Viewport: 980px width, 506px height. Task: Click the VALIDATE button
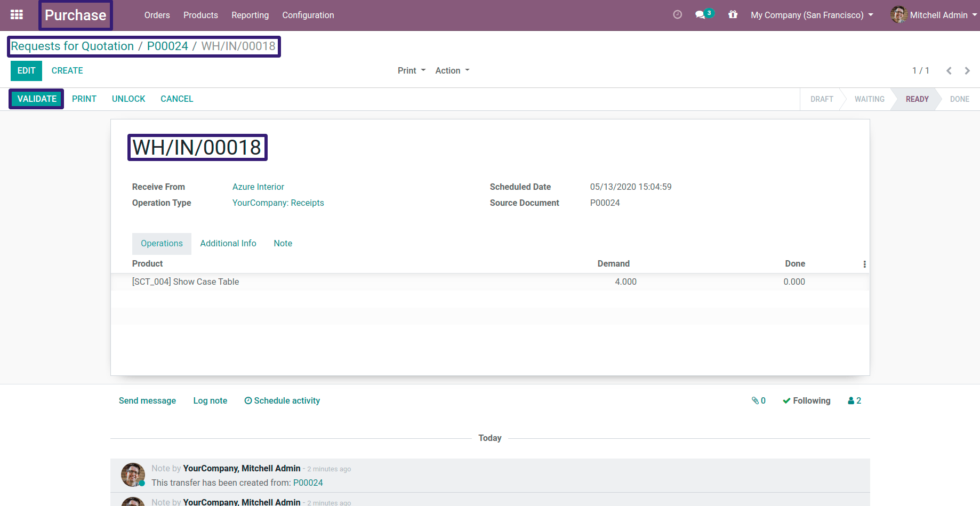pos(37,99)
